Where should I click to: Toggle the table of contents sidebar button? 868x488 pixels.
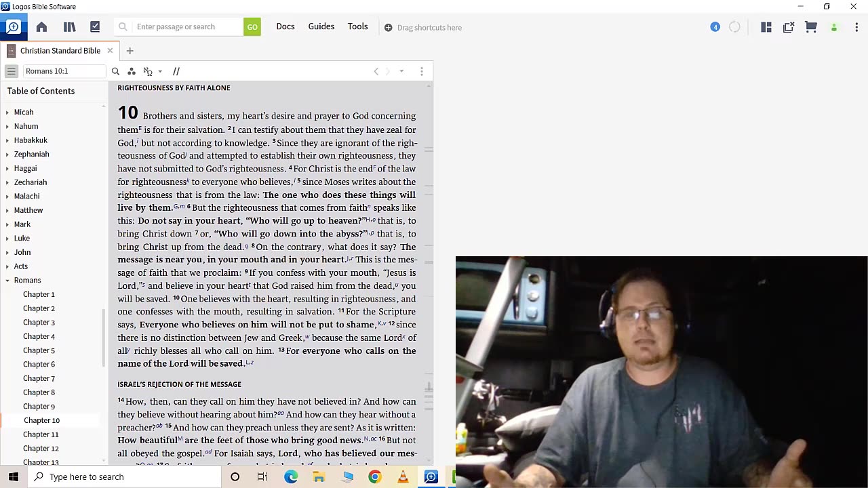coord(11,71)
